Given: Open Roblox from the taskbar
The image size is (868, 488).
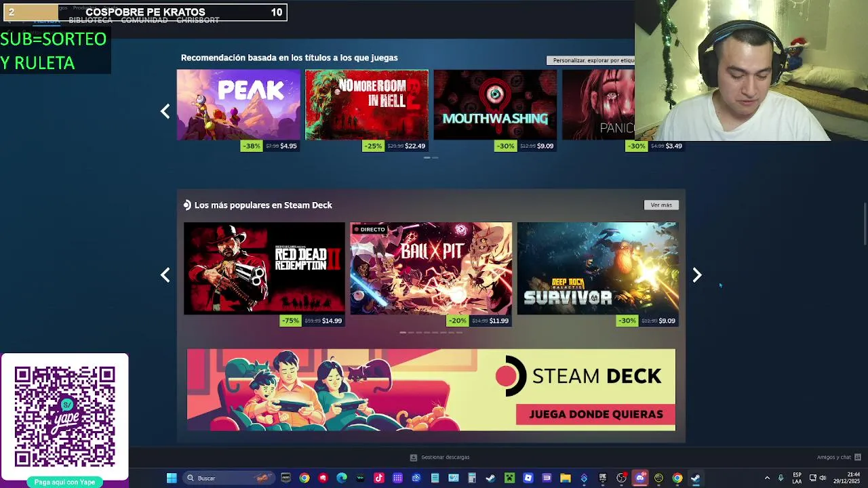Looking at the screenshot, I should (528, 478).
